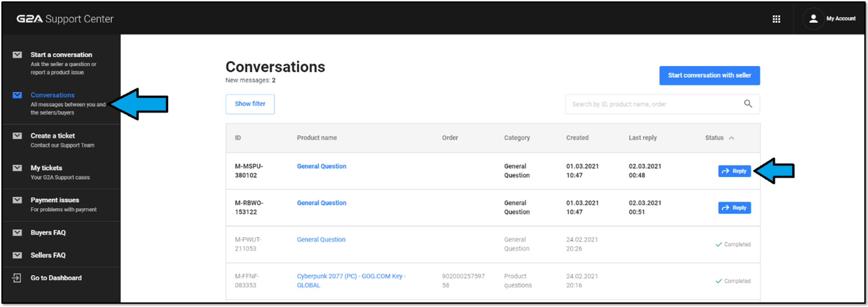The height and width of the screenshot is (307, 868).
Task: Click the My Account avatar icon
Action: tap(813, 19)
